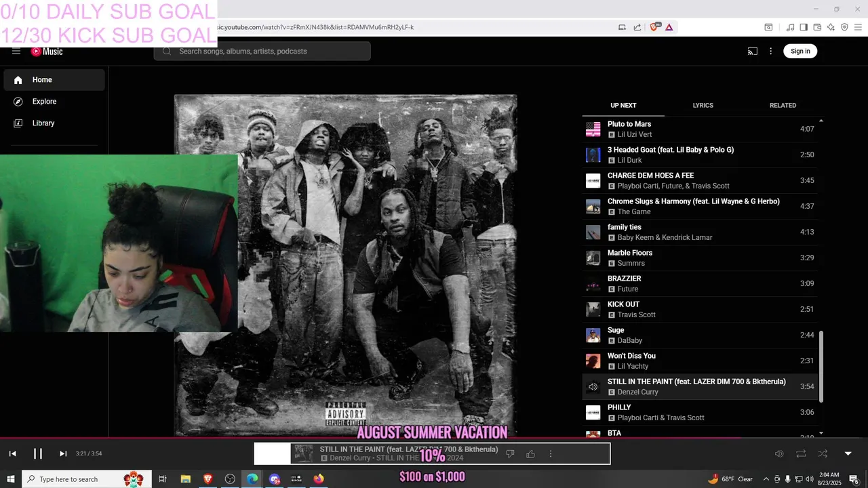The height and width of the screenshot is (488, 868).
Task: Open OBS Studio from the taskbar
Action: pos(230,479)
